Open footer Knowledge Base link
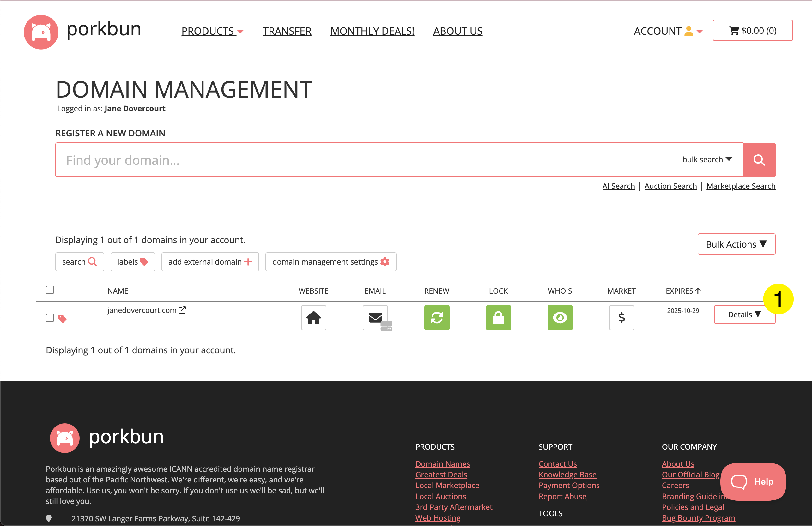This screenshot has height=526, width=812. pyautogui.click(x=567, y=475)
